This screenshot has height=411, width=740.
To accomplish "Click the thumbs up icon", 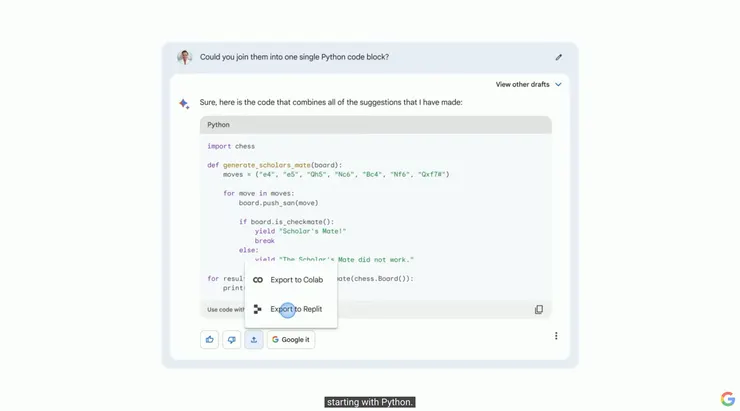I will click(210, 339).
